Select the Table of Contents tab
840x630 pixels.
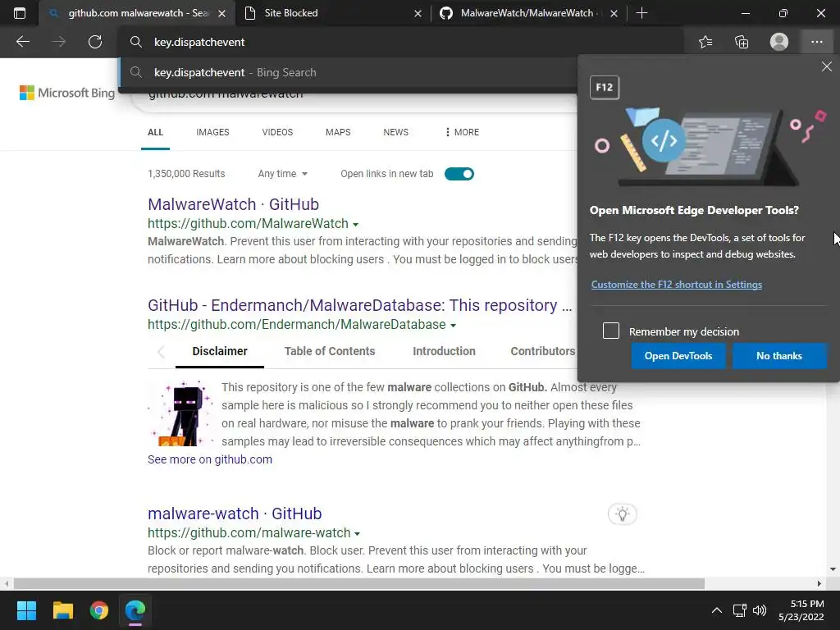[x=330, y=351]
